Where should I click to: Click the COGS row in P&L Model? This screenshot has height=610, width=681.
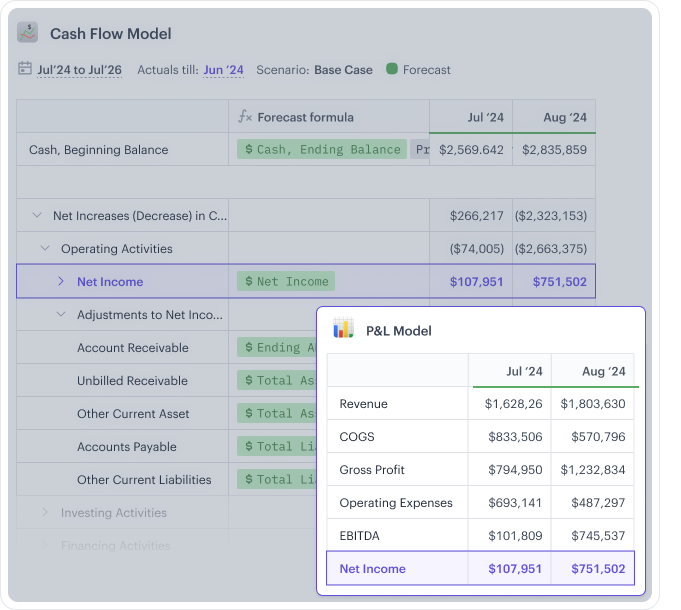tap(480, 436)
